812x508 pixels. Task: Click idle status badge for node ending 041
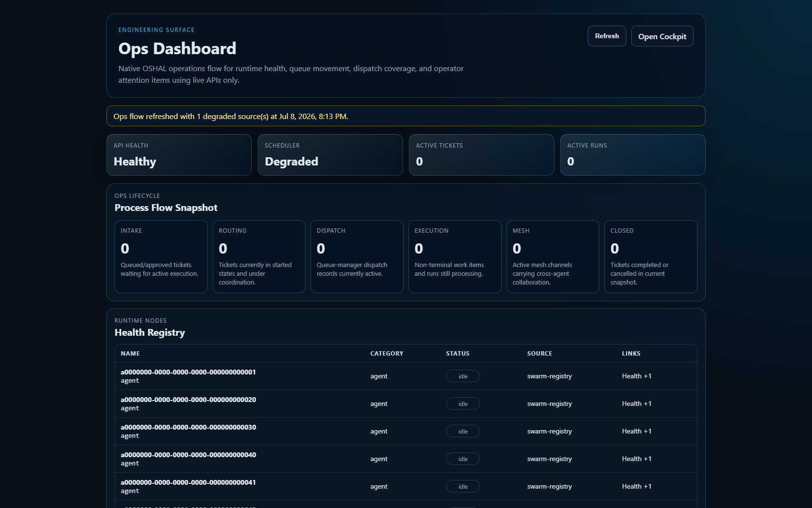pos(463,486)
